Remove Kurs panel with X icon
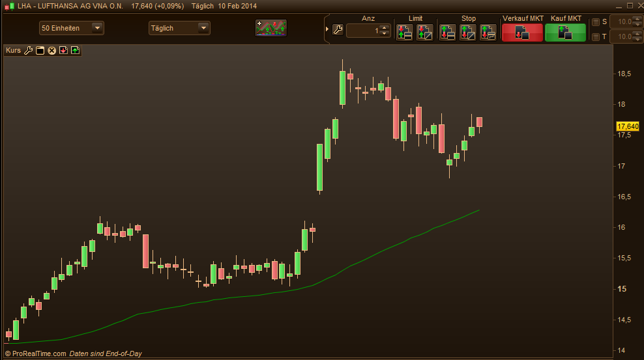 (x=51, y=50)
